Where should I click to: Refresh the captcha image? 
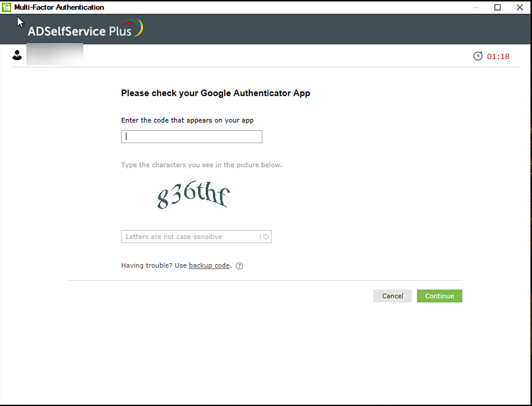(x=267, y=237)
